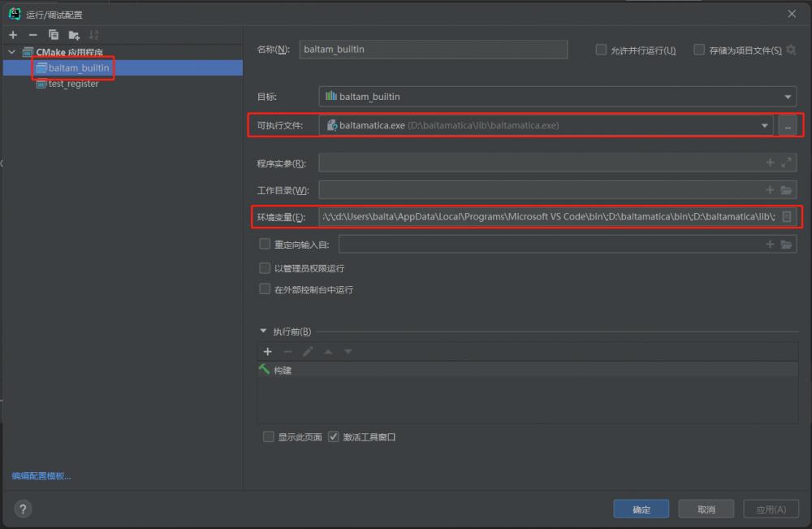Uncheck 激活工具窗口 checkbox
812x529 pixels.
[334, 437]
